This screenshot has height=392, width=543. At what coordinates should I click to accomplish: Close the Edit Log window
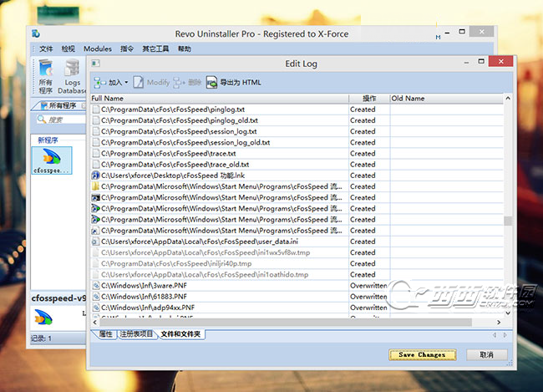(500, 61)
